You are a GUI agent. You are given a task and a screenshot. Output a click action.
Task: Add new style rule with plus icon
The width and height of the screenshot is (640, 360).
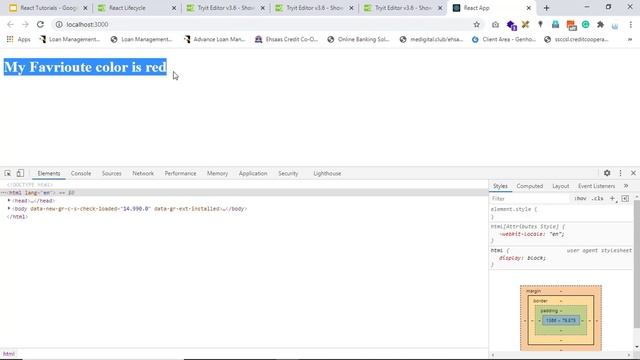click(x=612, y=198)
